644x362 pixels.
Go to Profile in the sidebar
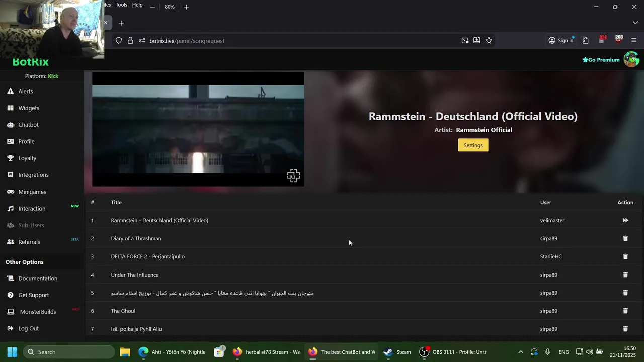coord(26,141)
